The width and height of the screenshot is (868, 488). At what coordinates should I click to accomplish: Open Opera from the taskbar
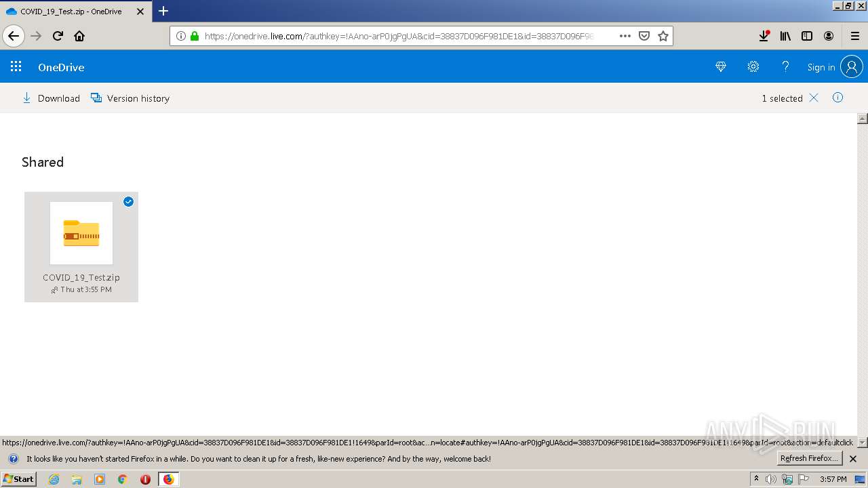tap(145, 479)
